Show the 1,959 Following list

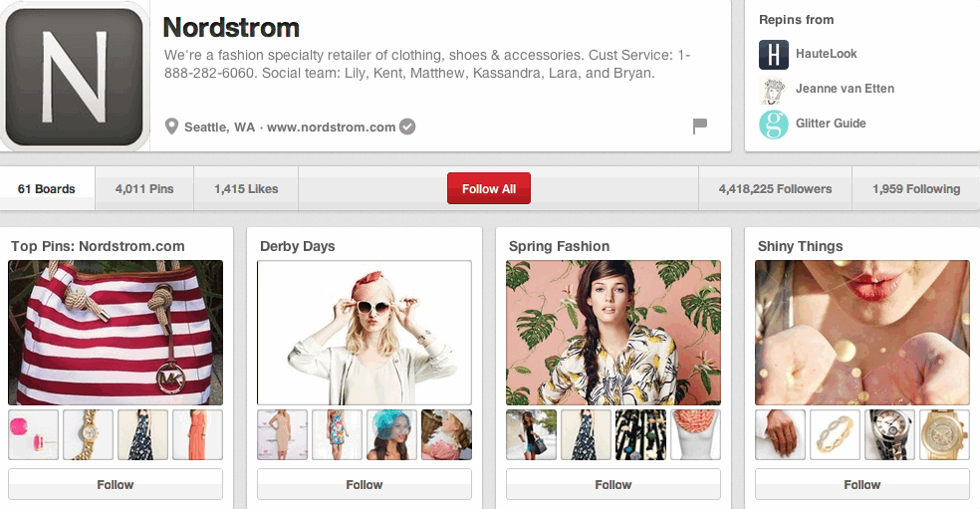pos(915,188)
